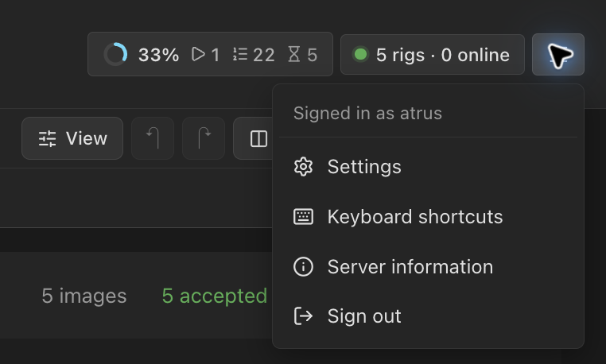Click the running jobs play icon
This screenshot has height=364, width=606.
pyautogui.click(x=198, y=54)
